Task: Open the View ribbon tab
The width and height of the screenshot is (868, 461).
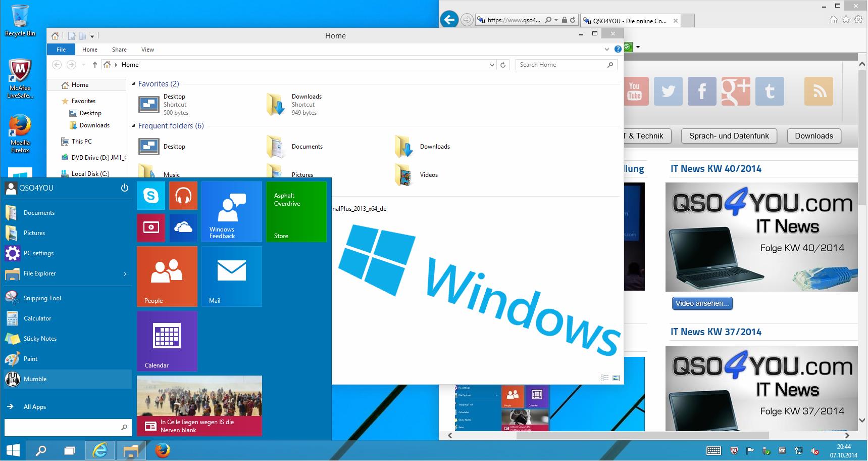Action: (x=147, y=50)
